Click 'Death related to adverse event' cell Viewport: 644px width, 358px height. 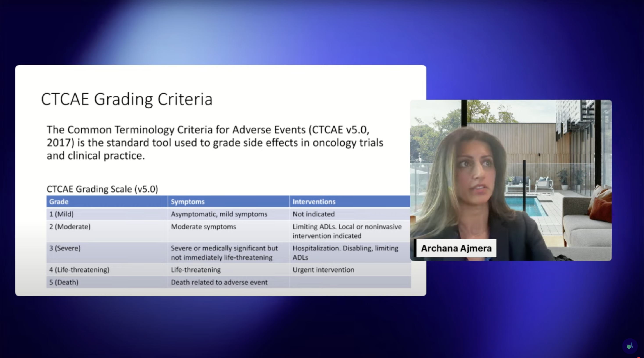pos(229,282)
